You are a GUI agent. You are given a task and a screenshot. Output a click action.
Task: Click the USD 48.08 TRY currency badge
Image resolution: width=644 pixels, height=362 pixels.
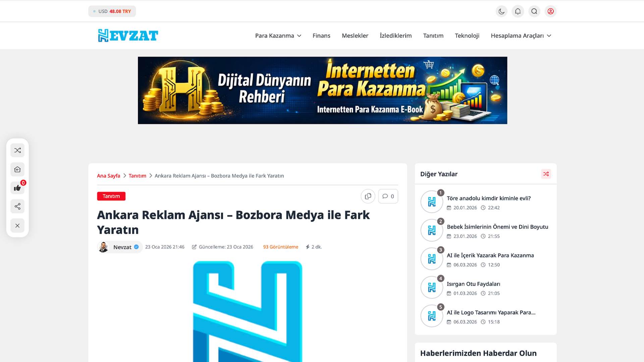(112, 11)
